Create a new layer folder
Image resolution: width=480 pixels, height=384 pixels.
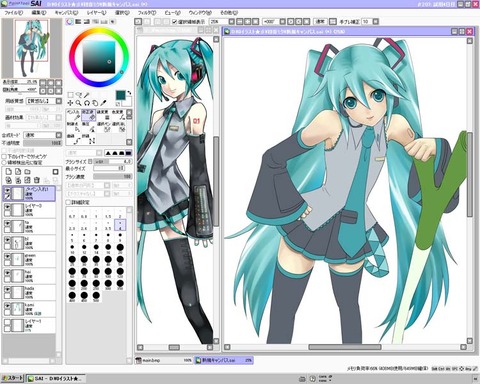click(x=28, y=172)
